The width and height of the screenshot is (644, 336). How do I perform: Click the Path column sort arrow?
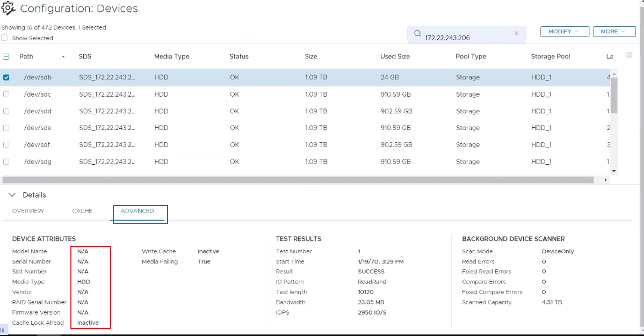point(63,56)
